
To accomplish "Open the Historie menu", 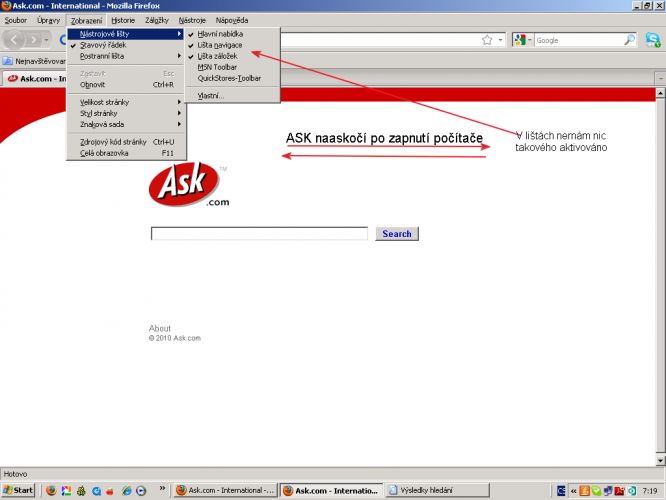I will click(x=123, y=20).
